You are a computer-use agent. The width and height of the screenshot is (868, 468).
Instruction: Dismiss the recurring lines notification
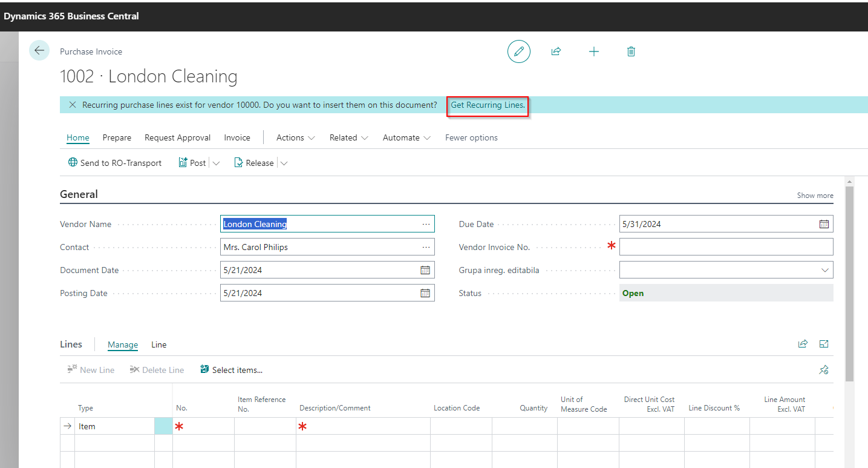tap(73, 105)
